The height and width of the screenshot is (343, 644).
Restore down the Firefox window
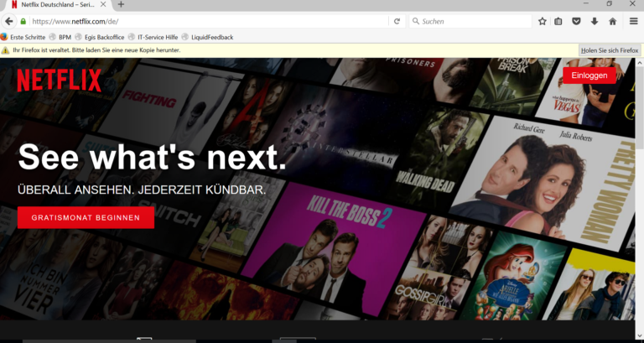[609, 3]
